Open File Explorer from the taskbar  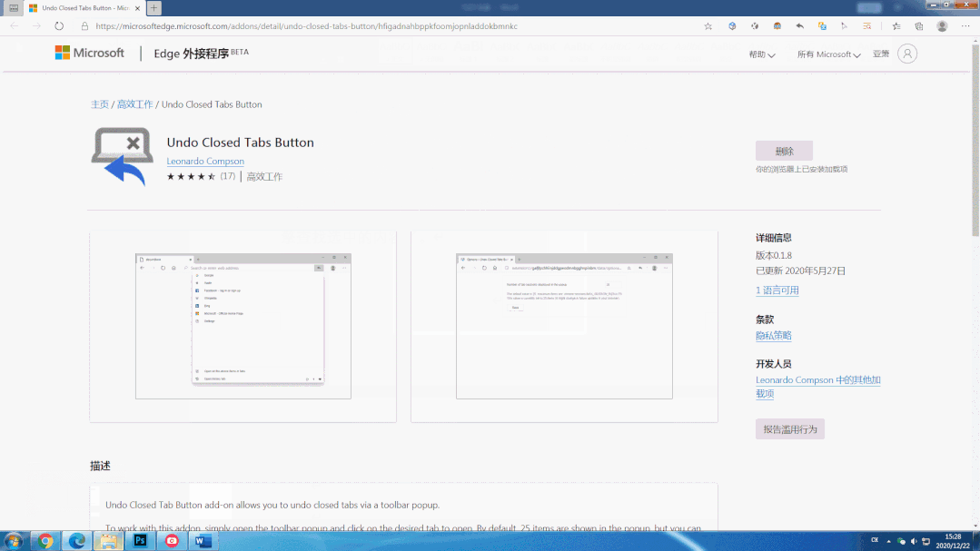point(108,541)
